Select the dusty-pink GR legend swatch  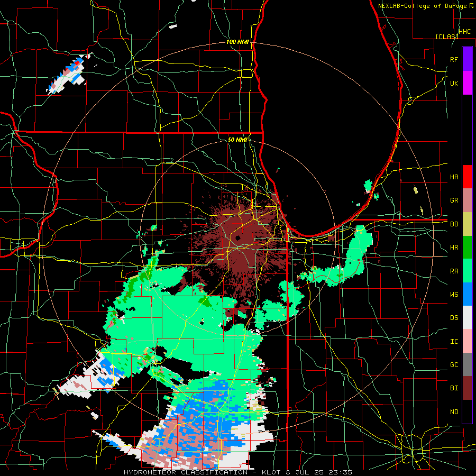point(467,200)
